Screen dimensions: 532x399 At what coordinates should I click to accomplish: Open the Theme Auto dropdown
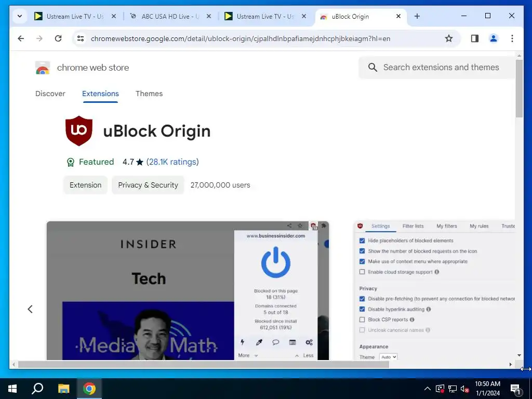coord(389,357)
